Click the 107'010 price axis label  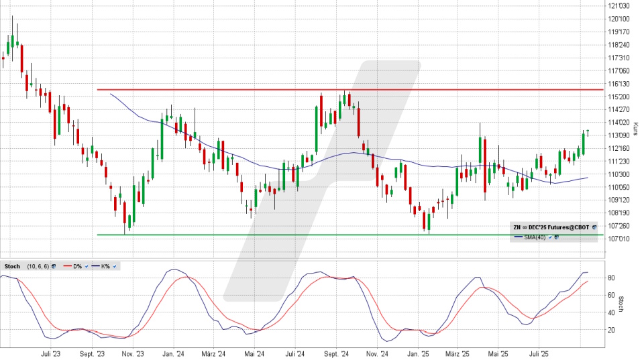(619, 239)
